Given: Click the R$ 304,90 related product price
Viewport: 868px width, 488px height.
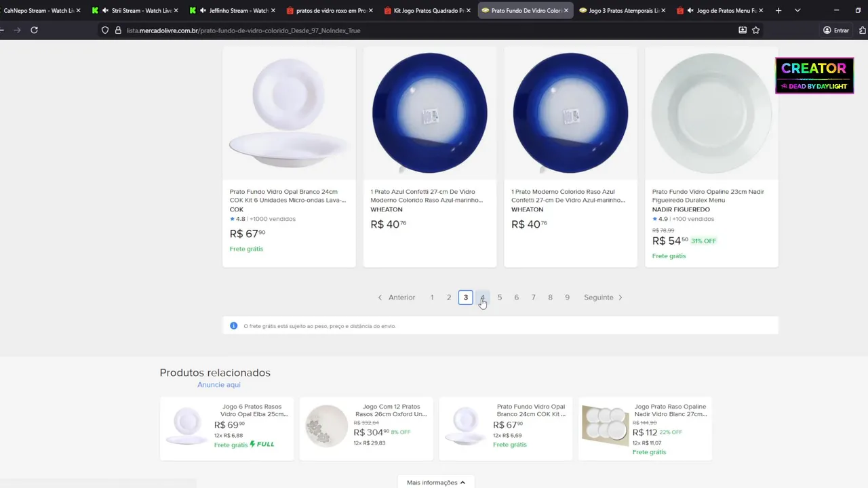Looking at the screenshot, I should (371, 432).
